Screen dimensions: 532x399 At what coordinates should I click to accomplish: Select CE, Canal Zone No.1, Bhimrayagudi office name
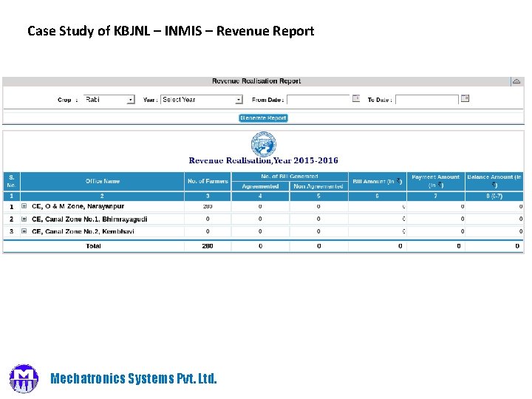coord(89,219)
